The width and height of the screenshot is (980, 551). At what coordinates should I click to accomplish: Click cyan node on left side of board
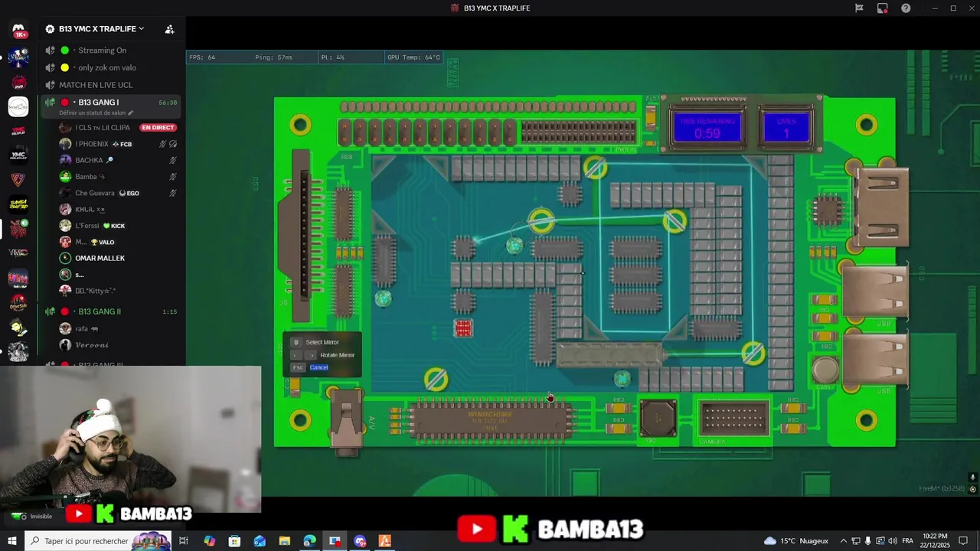(x=383, y=298)
